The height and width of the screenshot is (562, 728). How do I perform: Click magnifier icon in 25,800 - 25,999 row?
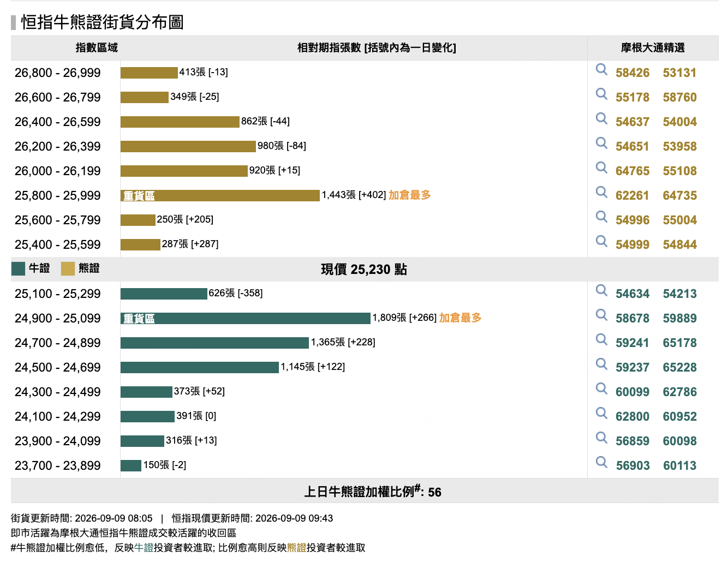pos(601,192)
